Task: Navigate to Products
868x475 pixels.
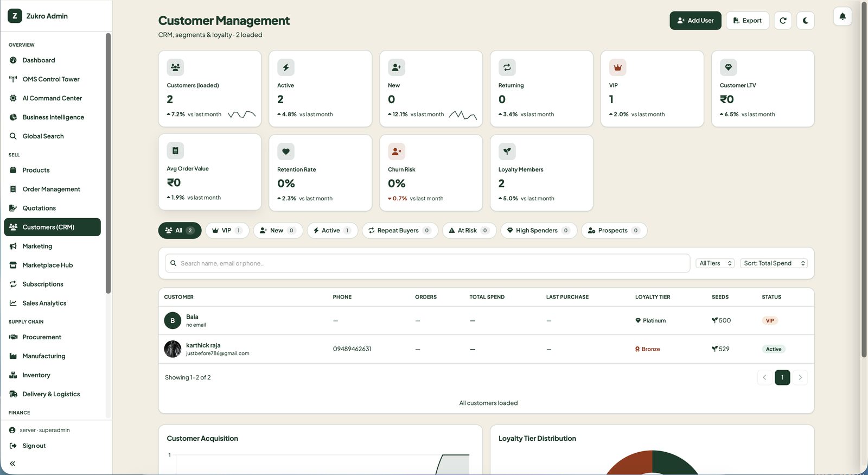Action: [52, 170]
